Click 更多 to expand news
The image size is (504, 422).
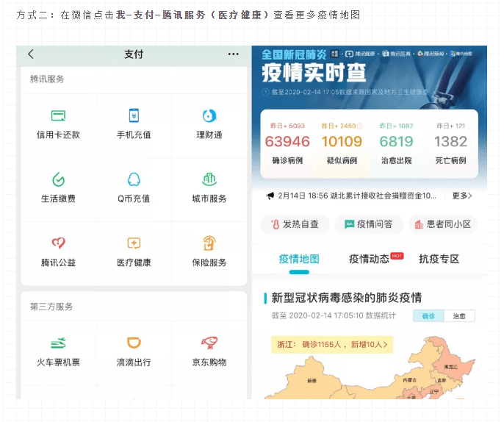coord(462,196)
